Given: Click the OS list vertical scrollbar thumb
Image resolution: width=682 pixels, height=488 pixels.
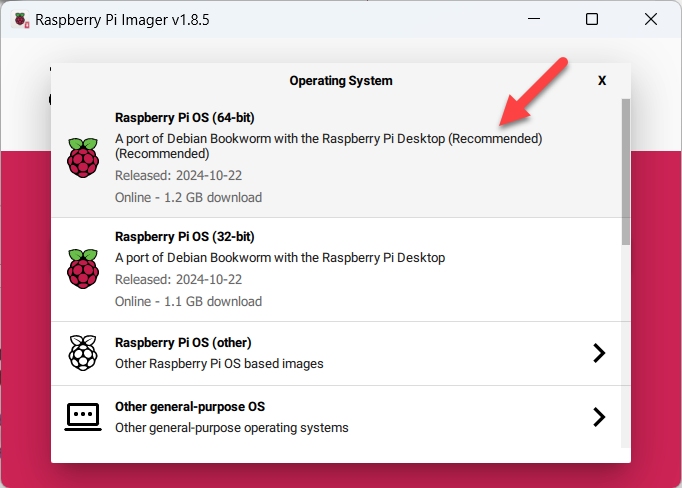Looking at the screenshot, I should click(x=625, y=172).
